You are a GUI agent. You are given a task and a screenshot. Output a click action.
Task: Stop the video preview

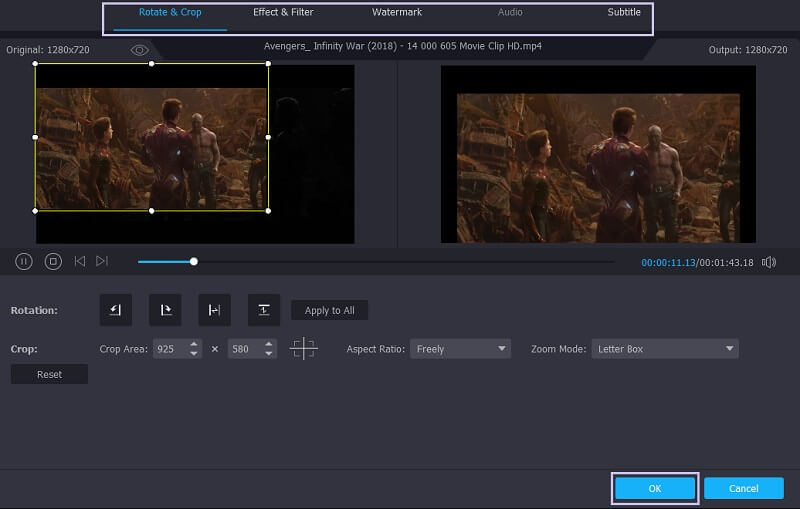[53, 261]
